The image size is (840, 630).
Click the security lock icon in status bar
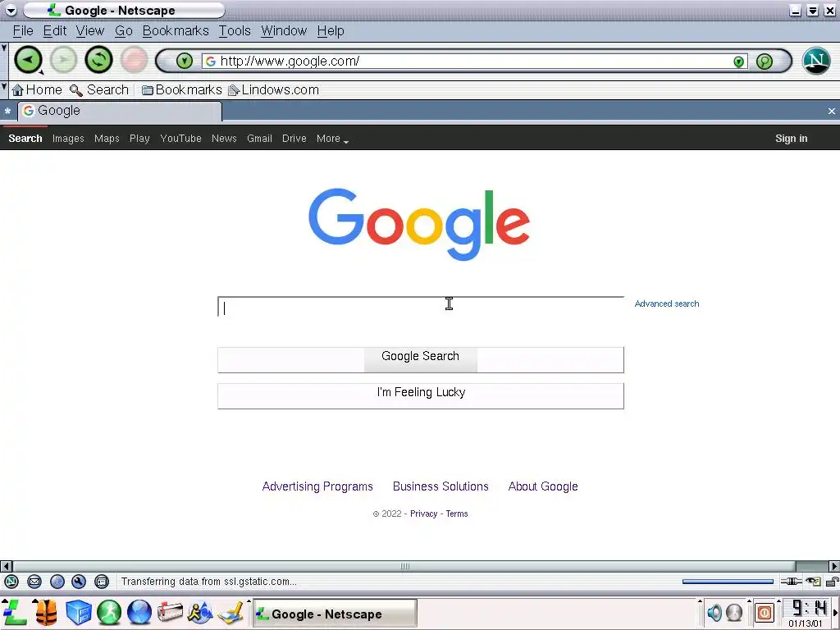point(832,582)
